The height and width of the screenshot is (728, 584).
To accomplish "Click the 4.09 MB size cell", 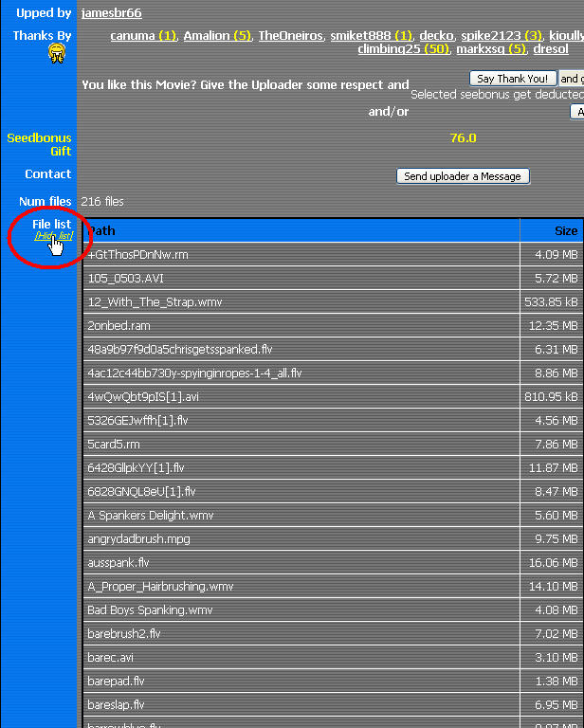I will pos(552,254).
